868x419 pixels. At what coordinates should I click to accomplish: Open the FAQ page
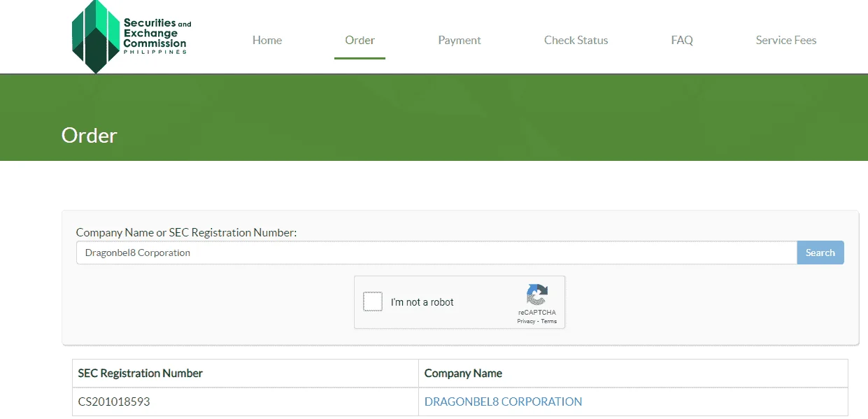click(682, 41)
